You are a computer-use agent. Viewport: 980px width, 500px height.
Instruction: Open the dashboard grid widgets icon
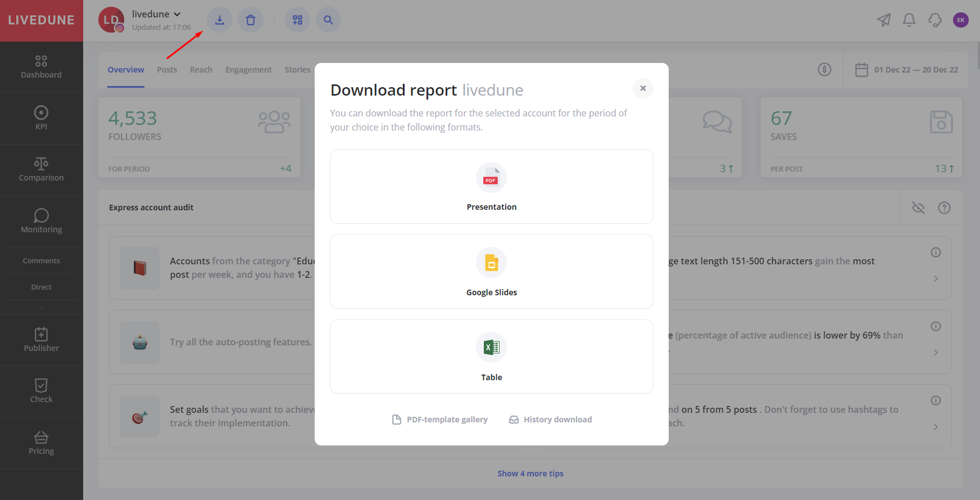pyautogui.click(x=297, y=20)
